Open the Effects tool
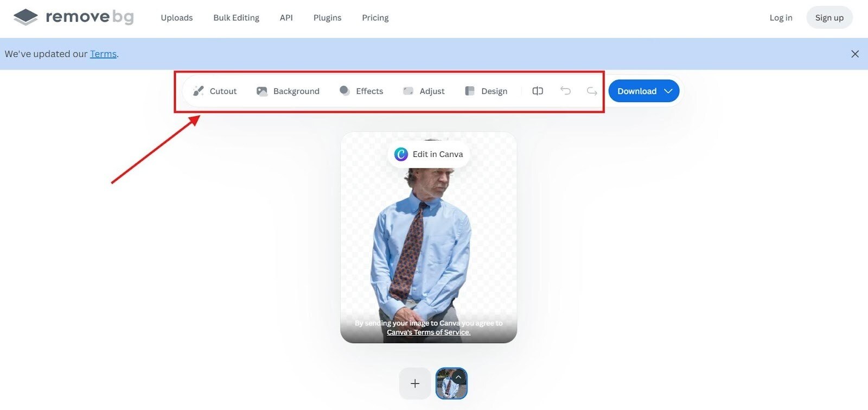This screenshot has width=868, height=410. (361, 91)
